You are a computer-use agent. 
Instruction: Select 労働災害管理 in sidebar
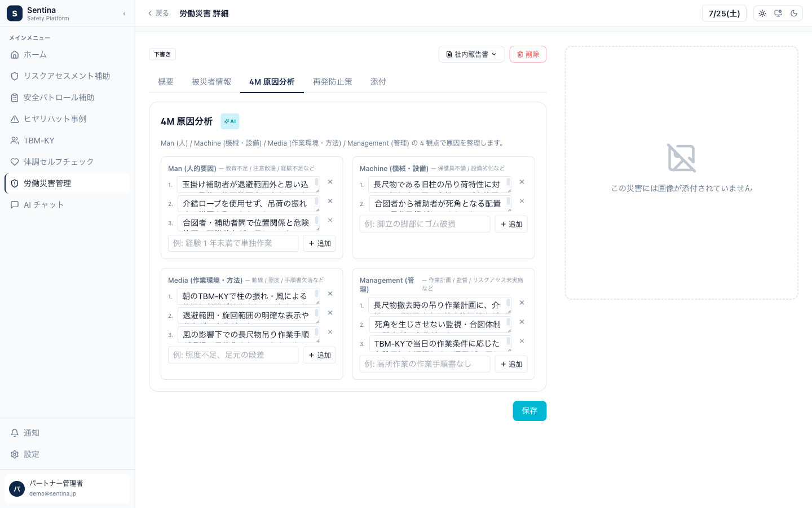point(67,183)
